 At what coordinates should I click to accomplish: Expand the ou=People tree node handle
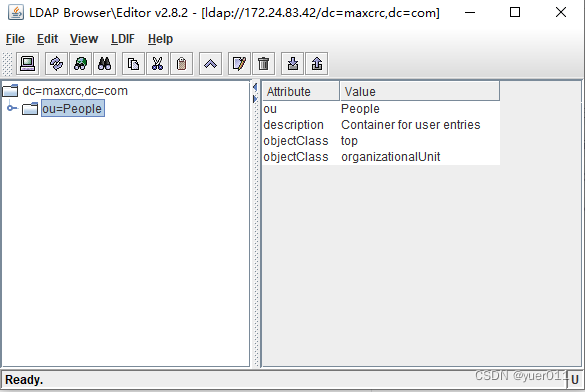point(12,108)
